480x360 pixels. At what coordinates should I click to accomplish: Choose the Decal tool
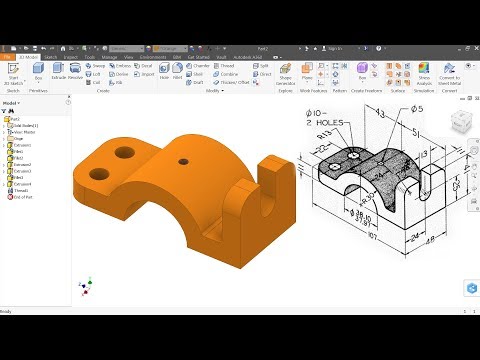[143, 66]
